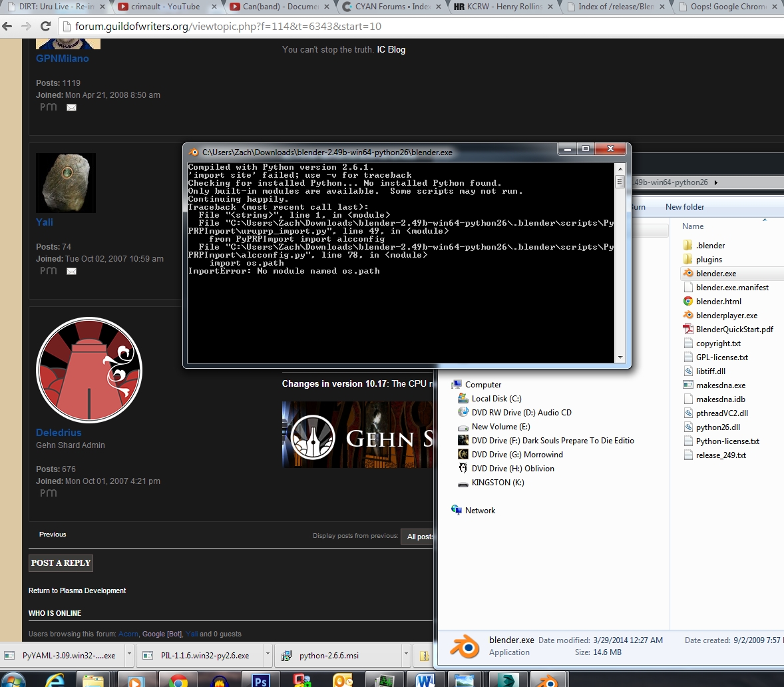This screenshot has width=784, height=687.
Task: Go back using Chrome's back arrow
Action: pyautogui.click(x=7, y=26)
